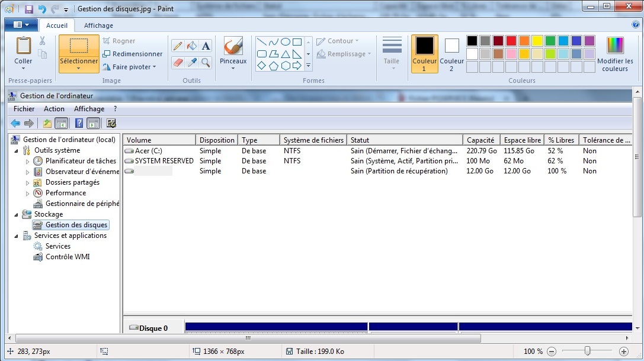Choose the Line shape
Screen dimensions: 644x361
point(262,42)
